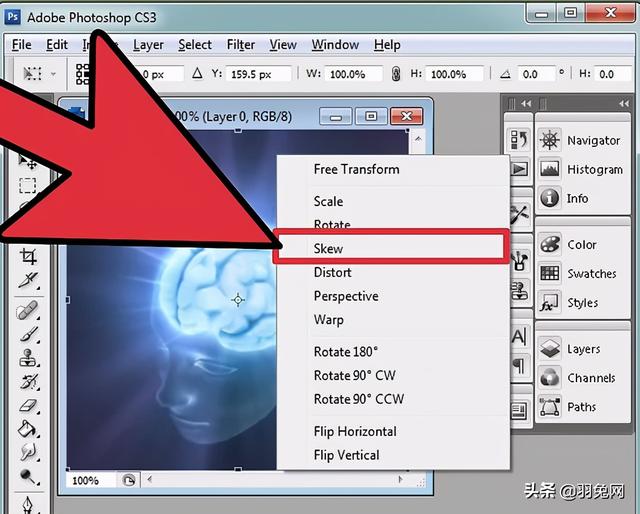Click the rotation angle field
The height and width of the screenshot is (514, 640).
pos(536,74)
